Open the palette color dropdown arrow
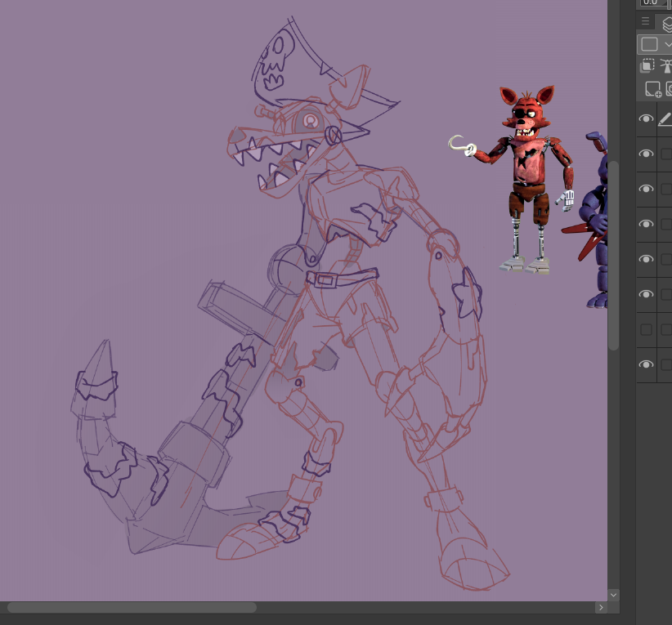Viewport: 672px width, 625px height. click(x=668, y=44)
